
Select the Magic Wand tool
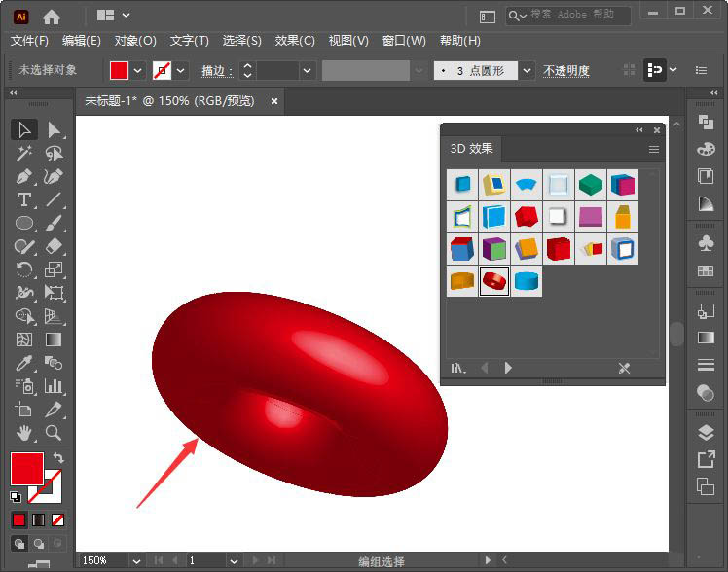pyautogui.click(x=24, y=154)
